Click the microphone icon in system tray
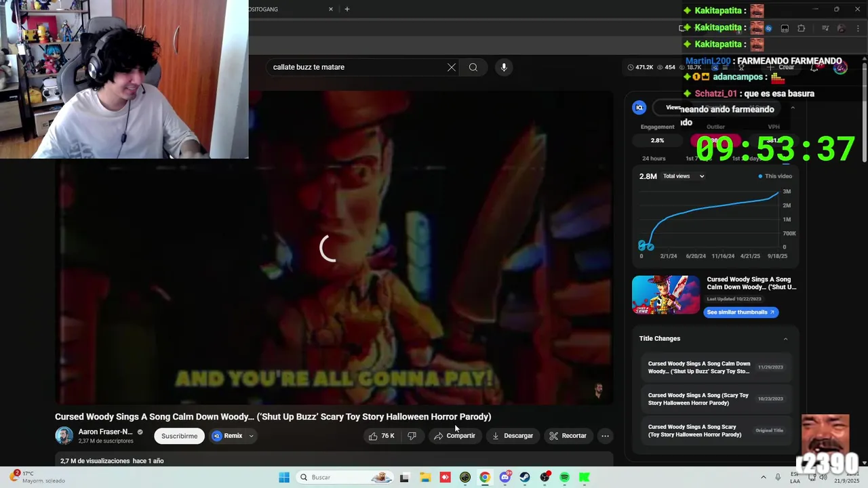Image resolution: width=868 pixels, height=488 pixels. point(778,477)
